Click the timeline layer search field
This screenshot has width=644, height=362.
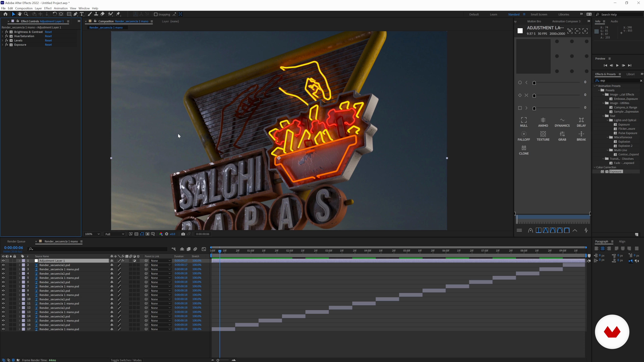[x=97, y=249]
